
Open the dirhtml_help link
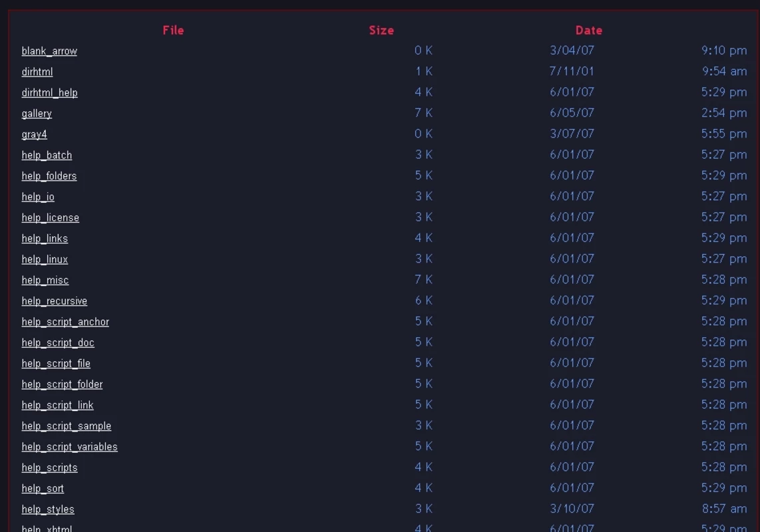[x=49, y=92]
